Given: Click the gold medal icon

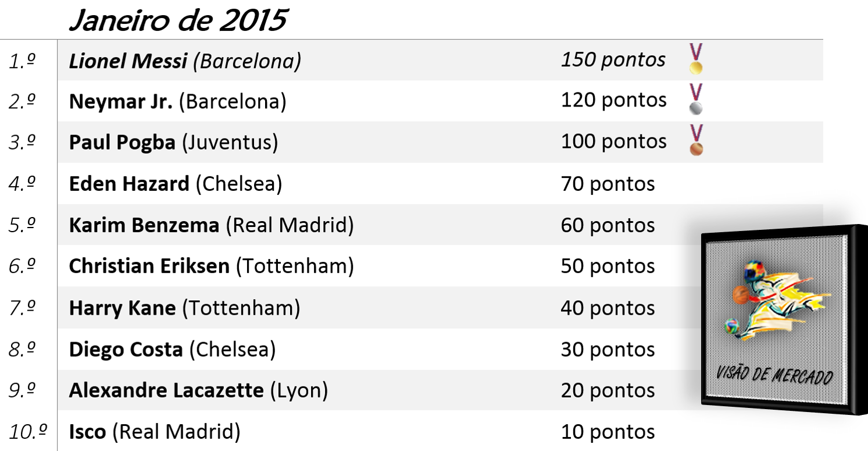Looking at the screenshot, I should (x=696, y=59).
